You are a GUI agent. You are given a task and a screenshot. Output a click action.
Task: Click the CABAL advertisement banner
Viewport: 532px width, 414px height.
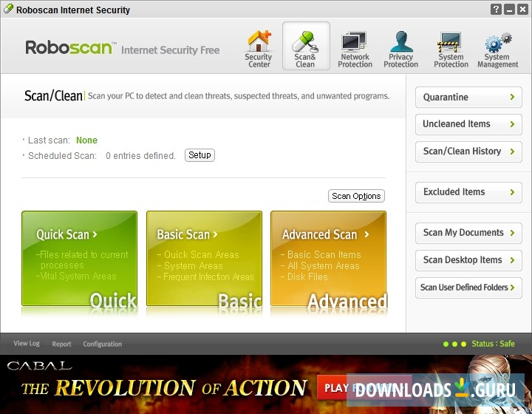click(x=266, y=384)
